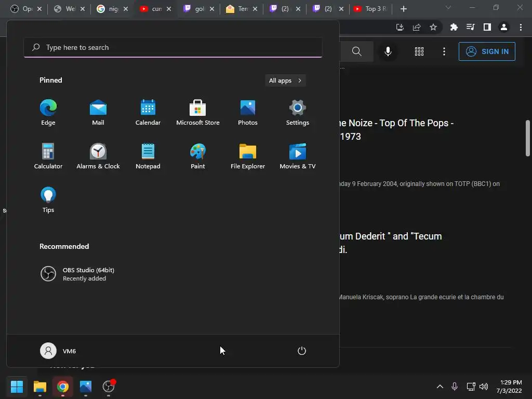The height and width of the screenshot is (399, 532).
Task: Open Photos app from taskbar
Action: 86,387
